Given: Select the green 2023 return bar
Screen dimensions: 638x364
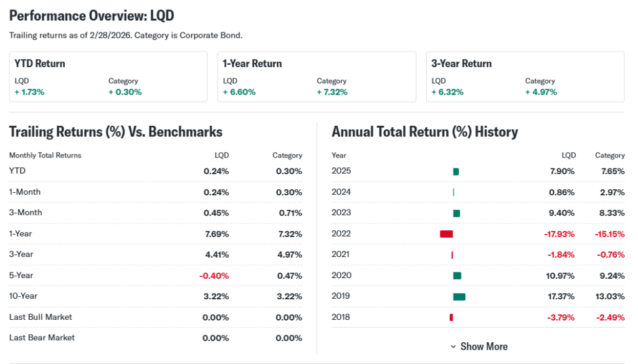Looking at the screenshot, I should pyautogui.click(x=457, y=213).
